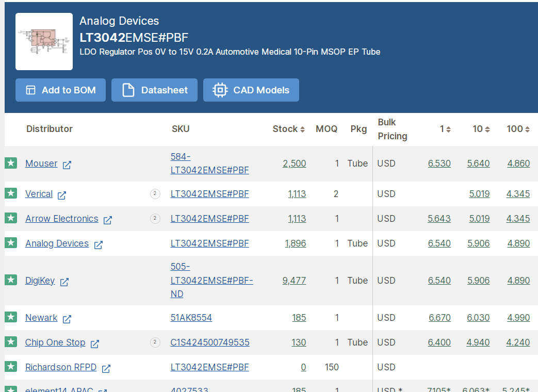Open Richardson RFPD external link icon
Viewport: 538px width, 392px height.
tap(106, 369)
